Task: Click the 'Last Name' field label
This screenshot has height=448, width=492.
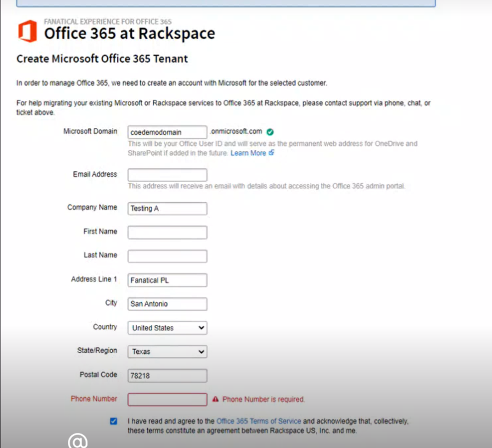Action: pyautogui.click(x=100, y=255)
